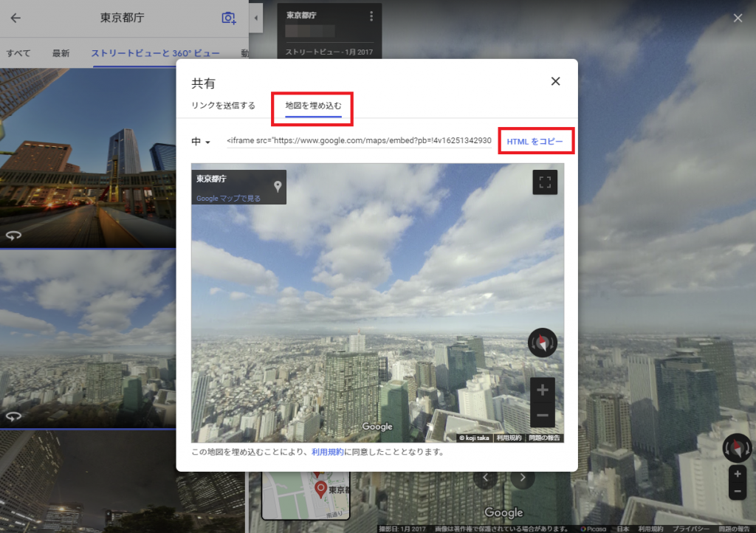Open the 中 size dropdown
This screenshot has height=533, width=756.
coord(201,142)
